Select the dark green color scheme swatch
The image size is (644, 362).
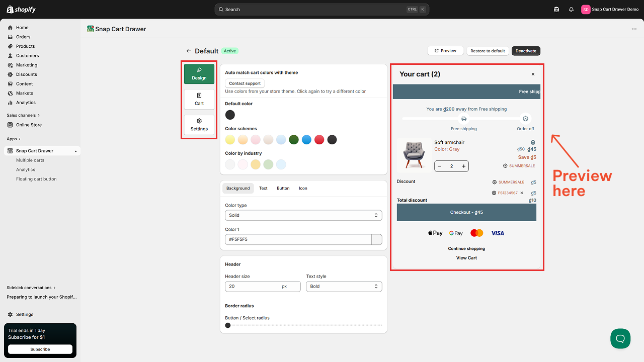point(294,139)
